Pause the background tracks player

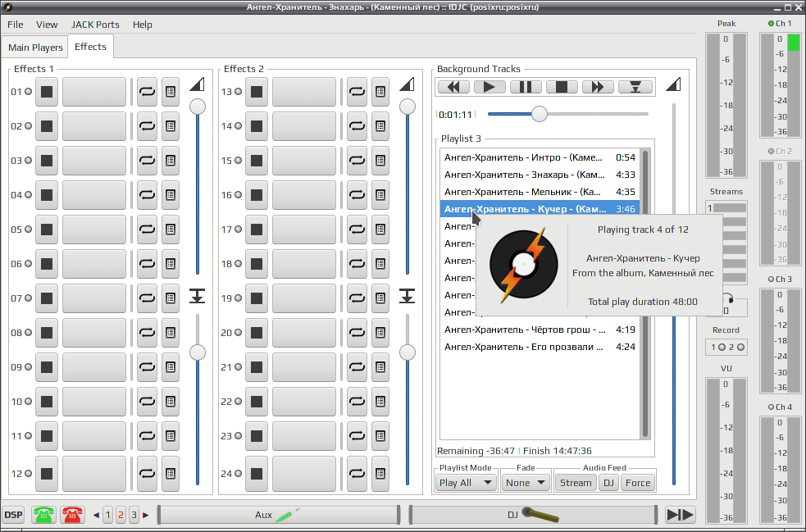(526, 87)
